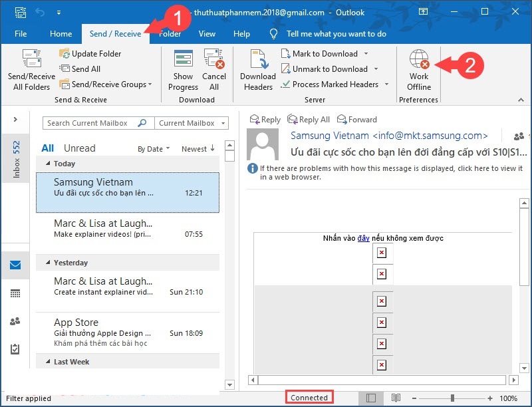Switch to Normal view in status bar

pyautogui.click(x=371, y=398)
